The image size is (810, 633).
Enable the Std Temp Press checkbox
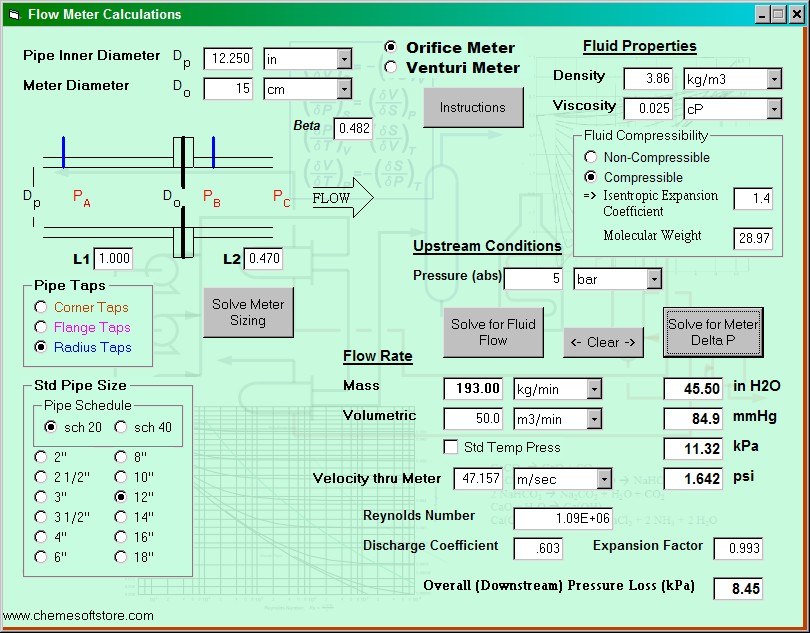point(451,447)
